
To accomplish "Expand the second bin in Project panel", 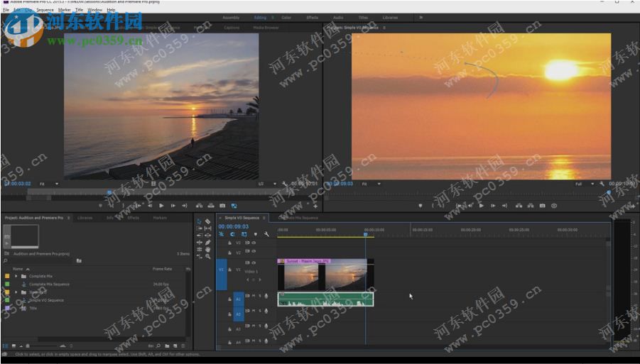I will point(16,292).
